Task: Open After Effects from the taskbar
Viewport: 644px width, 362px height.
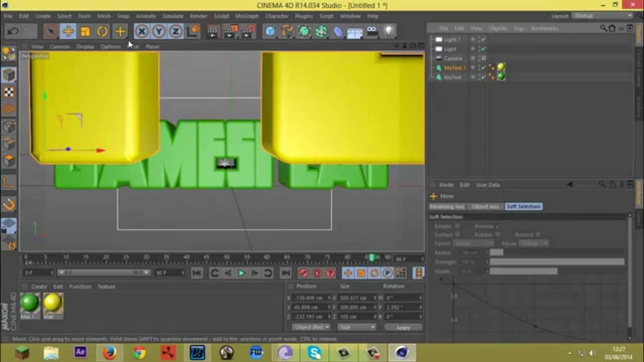Action: 80,352
